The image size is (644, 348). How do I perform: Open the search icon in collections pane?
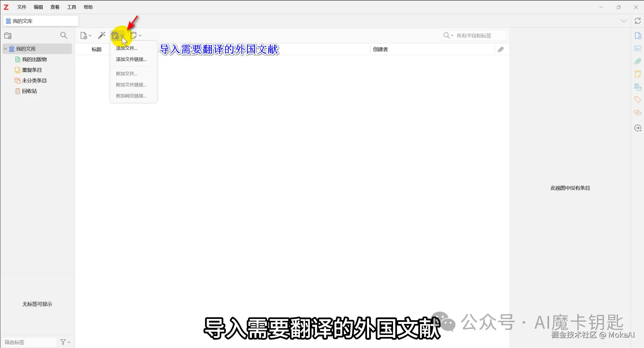click(x=63, y=35)
